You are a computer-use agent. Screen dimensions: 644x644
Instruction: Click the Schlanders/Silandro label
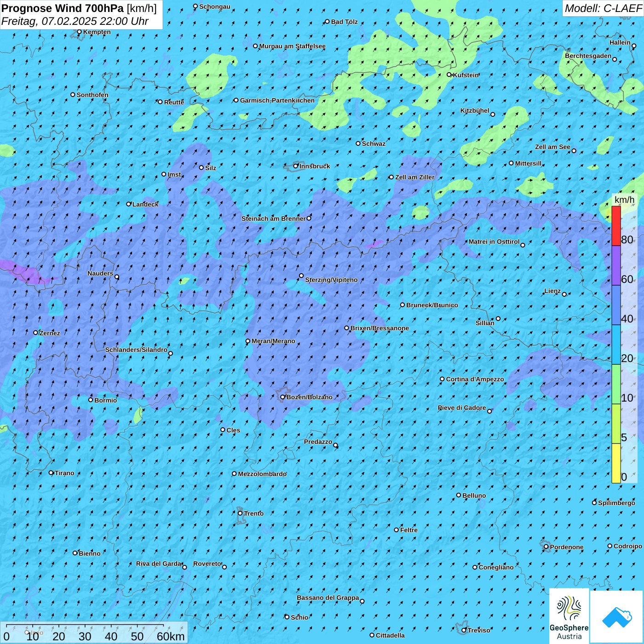(136, 350)
